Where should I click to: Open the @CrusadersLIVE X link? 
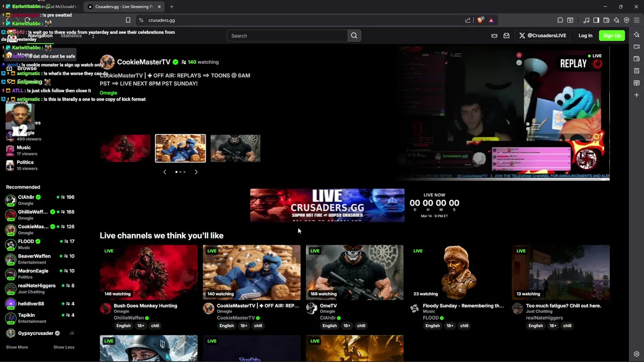click(542, 36)
